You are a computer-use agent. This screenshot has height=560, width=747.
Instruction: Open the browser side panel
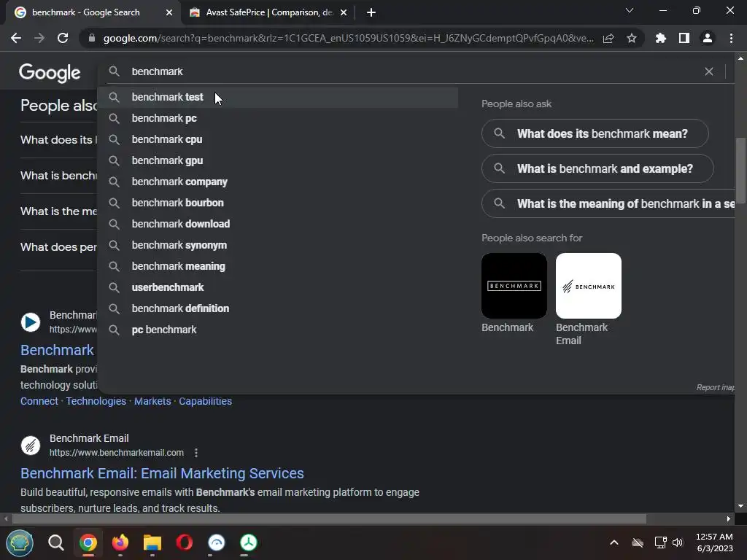click(x=684, y=38)
